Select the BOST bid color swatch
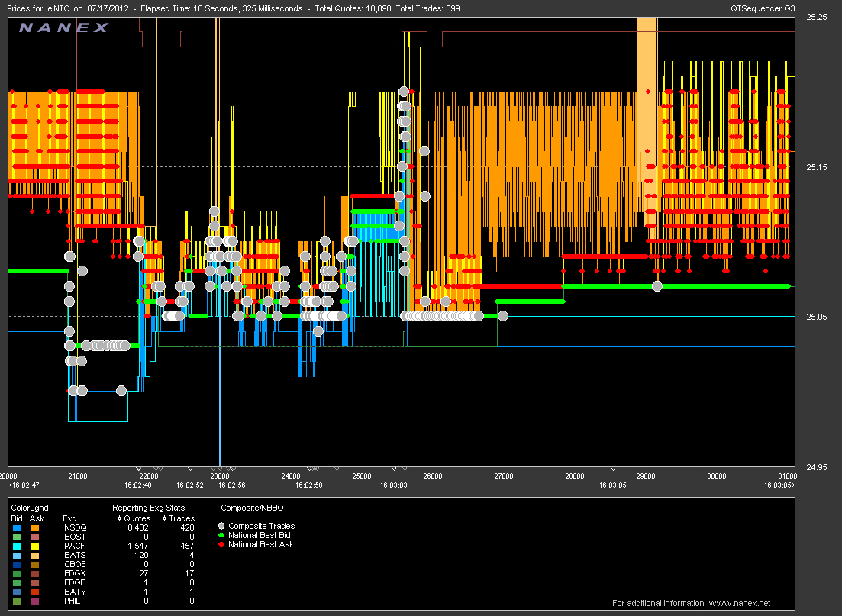 pyautogui.click(x=17, y=537)
